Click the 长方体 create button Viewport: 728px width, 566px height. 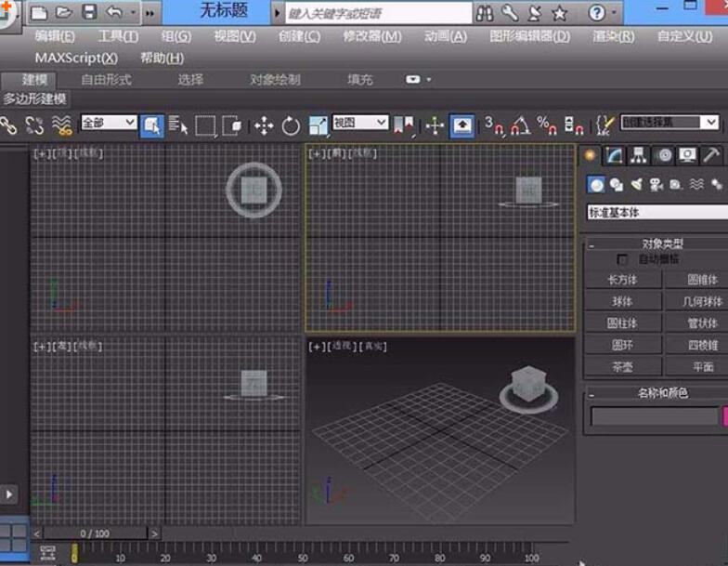click(622, 280)
